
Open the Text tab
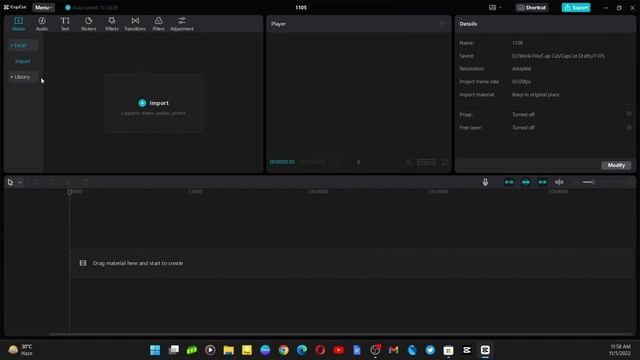tap(65, 24)
